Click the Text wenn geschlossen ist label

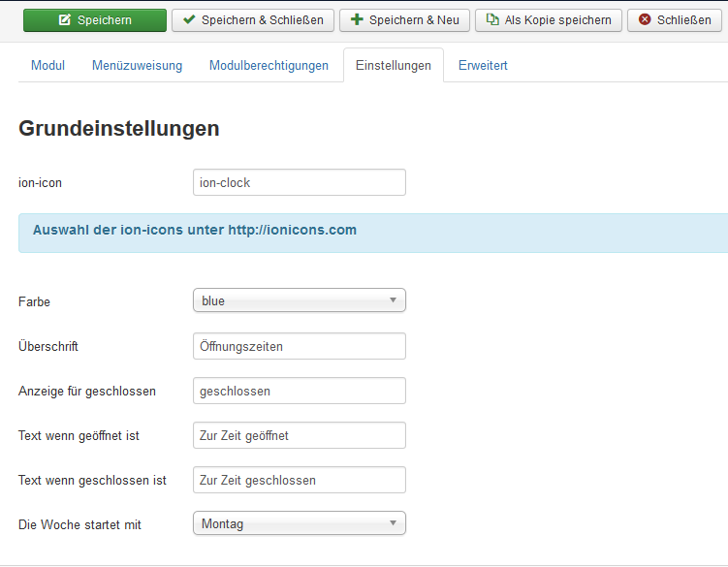92,480
